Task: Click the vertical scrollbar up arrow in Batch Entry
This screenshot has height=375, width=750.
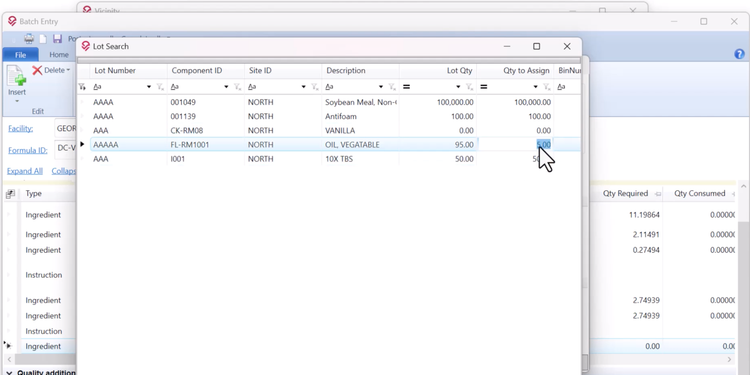Action: 743,186
